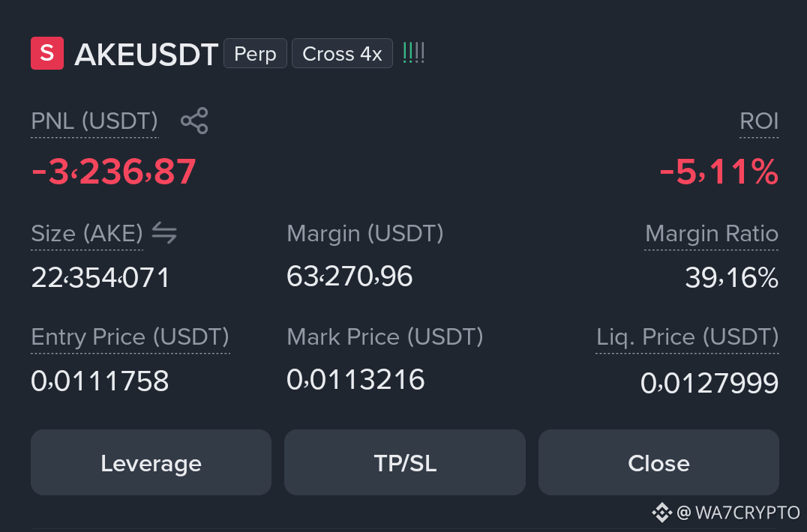Open the AKEUSDT pair title
This screenshot has width=807, height=532.
(x=147, y=55)
